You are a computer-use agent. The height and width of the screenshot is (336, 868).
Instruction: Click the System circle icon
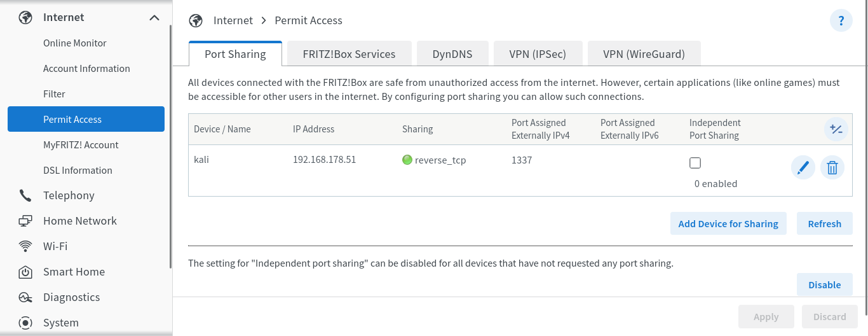pyautogui.click(x=25, y=323)
